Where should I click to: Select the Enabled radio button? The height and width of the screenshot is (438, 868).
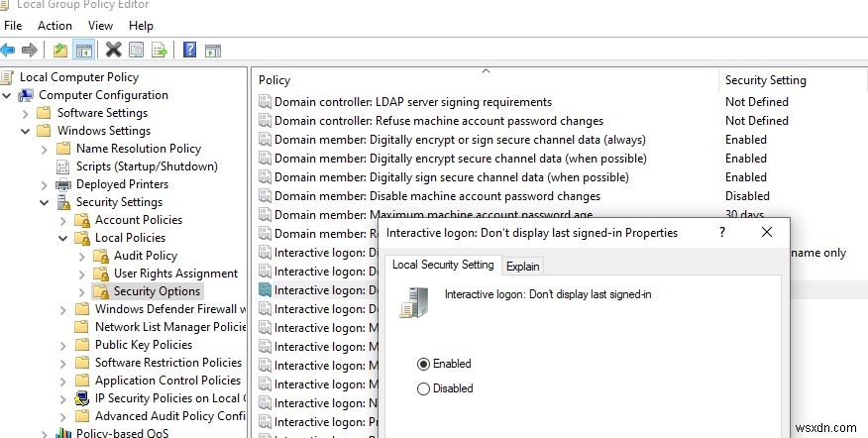pos(424,364)
